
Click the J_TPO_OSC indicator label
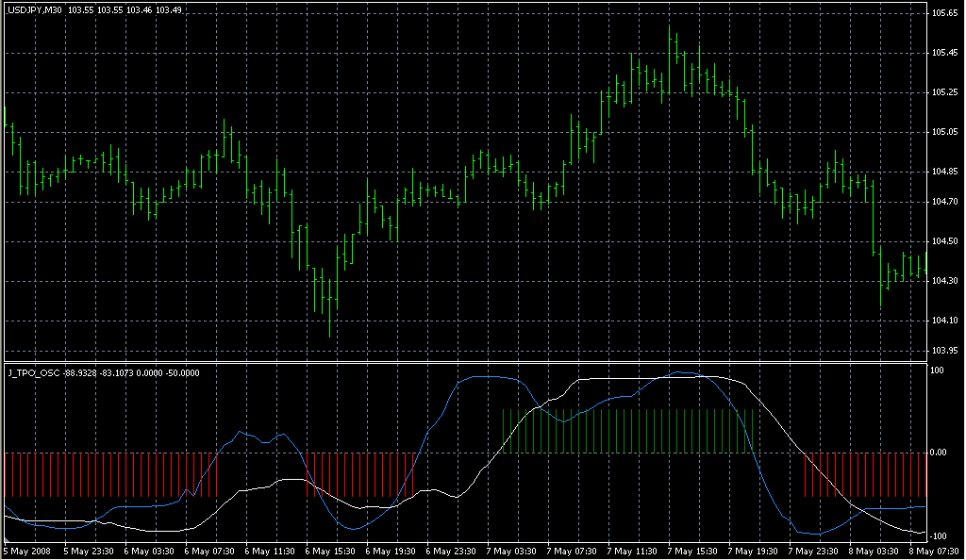(32, 371)
